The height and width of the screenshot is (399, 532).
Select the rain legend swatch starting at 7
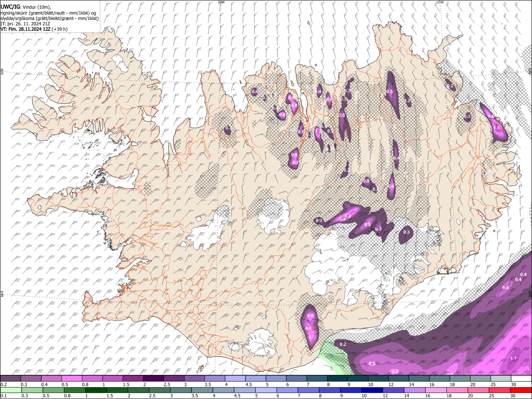pos(308,390)
